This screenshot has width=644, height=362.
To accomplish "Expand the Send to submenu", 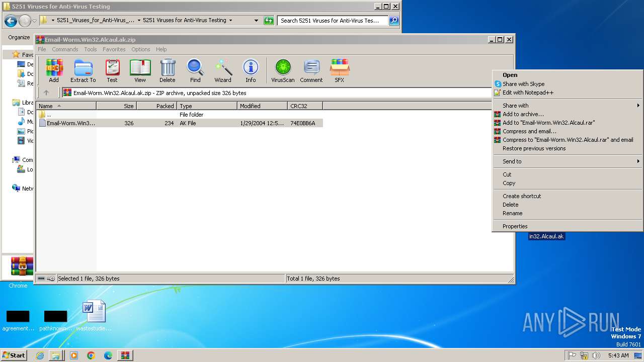I will point(568,161).
